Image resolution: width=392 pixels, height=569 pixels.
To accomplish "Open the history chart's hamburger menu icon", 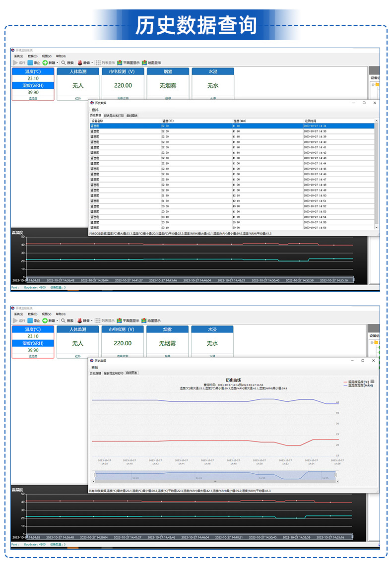I will 372,381.
